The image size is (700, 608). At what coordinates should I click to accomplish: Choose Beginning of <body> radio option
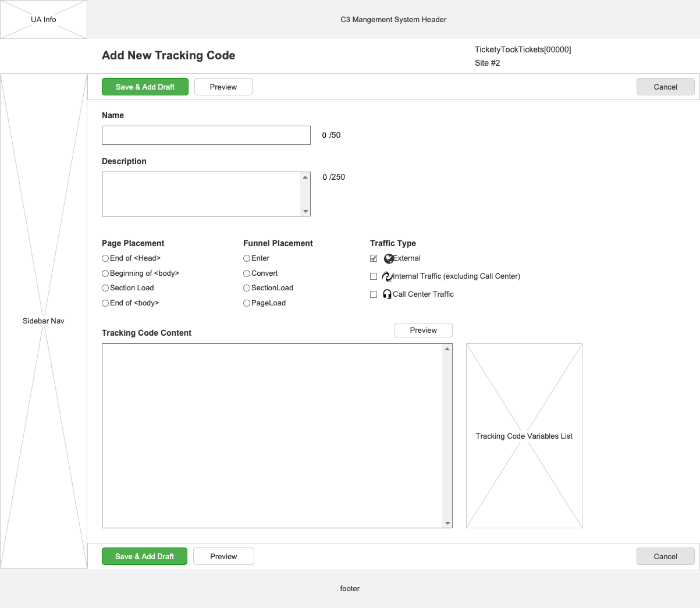[x=105, y=273]
